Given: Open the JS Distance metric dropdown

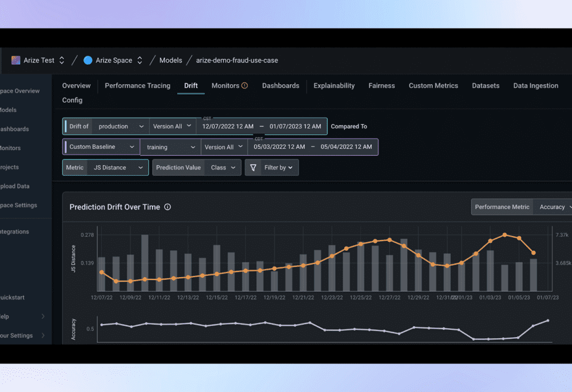Looking at the screenshot, I should click(117, 167).
